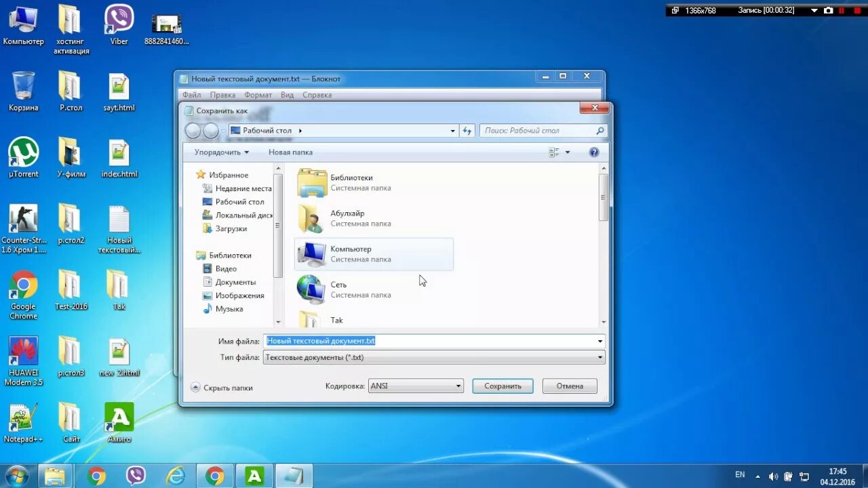This screenshot has width=868, height=488.
Task: Open the Тип файла combo box
Action: (434, 357)
